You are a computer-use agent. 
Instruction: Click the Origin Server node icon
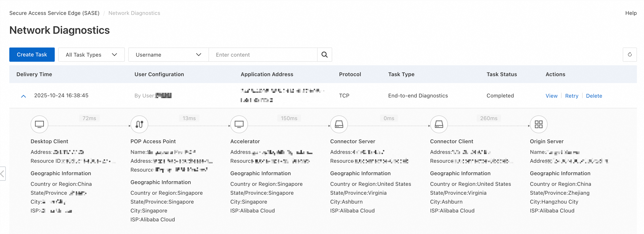click(539, 124)
